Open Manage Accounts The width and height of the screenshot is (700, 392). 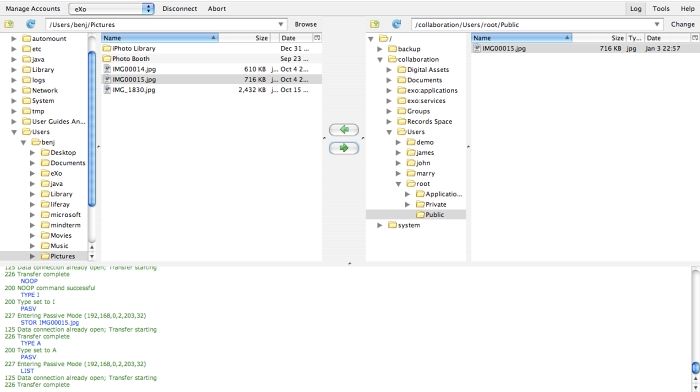point(33,8)
